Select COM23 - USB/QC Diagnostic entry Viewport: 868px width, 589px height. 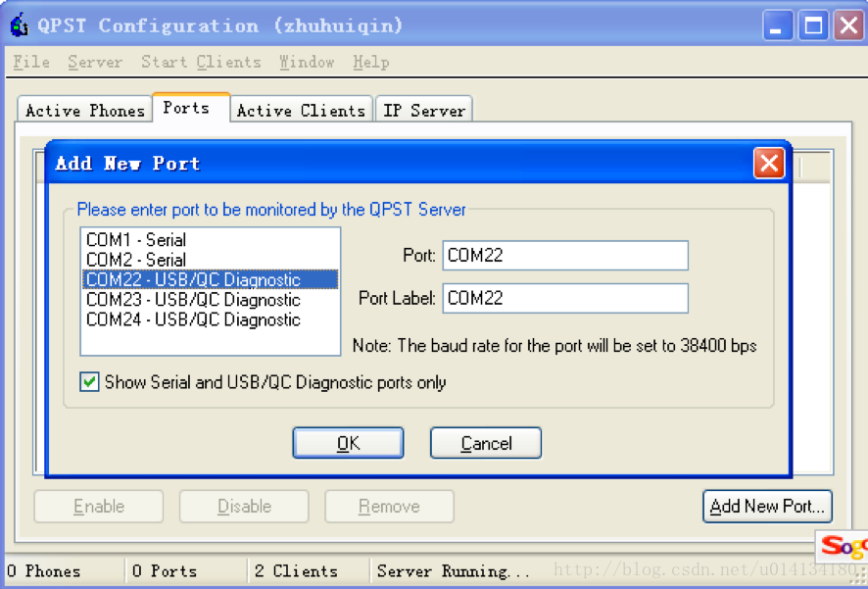(211, 300)
